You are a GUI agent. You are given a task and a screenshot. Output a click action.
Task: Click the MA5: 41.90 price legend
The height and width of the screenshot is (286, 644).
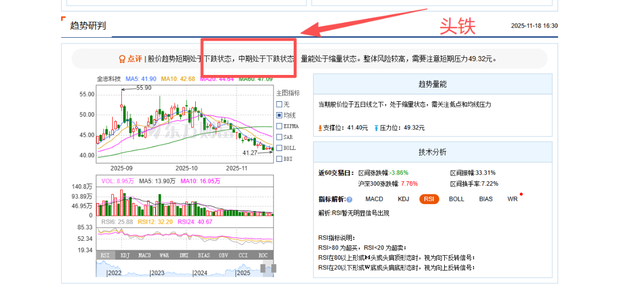point(141,79)
